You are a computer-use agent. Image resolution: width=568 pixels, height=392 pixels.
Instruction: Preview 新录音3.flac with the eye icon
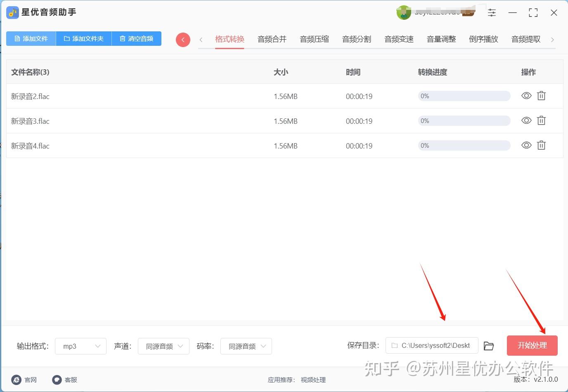[x=526, y=120]
